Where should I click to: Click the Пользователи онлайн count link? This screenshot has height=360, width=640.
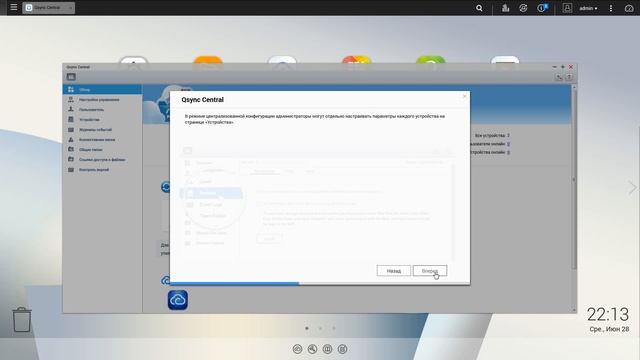(x=508, y=144)
